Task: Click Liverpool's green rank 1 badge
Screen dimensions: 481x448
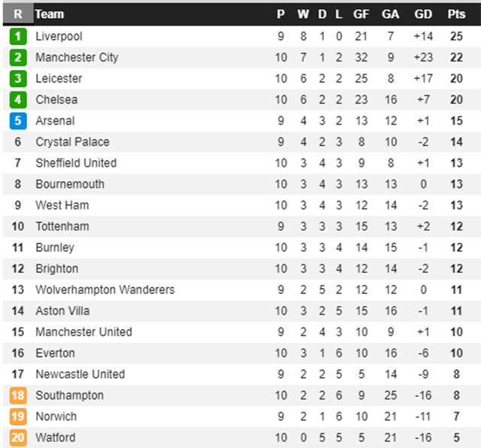Action: coord(18,36)
